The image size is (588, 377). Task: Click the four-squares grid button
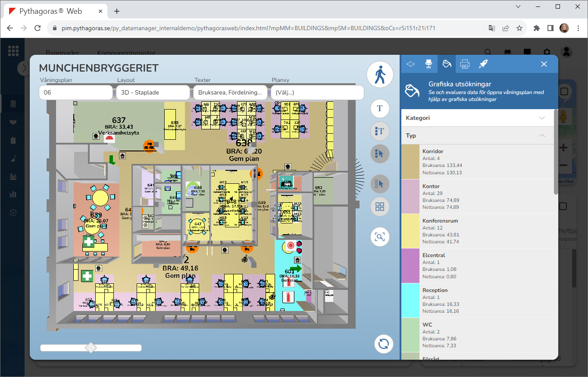pyautogui.click(x=380, y=207)
